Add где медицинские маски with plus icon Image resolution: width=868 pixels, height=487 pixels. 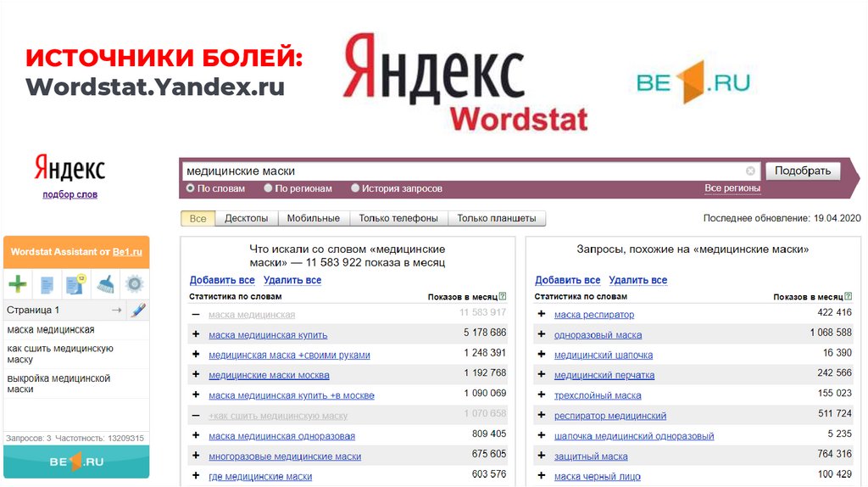[x=196, y=475]
